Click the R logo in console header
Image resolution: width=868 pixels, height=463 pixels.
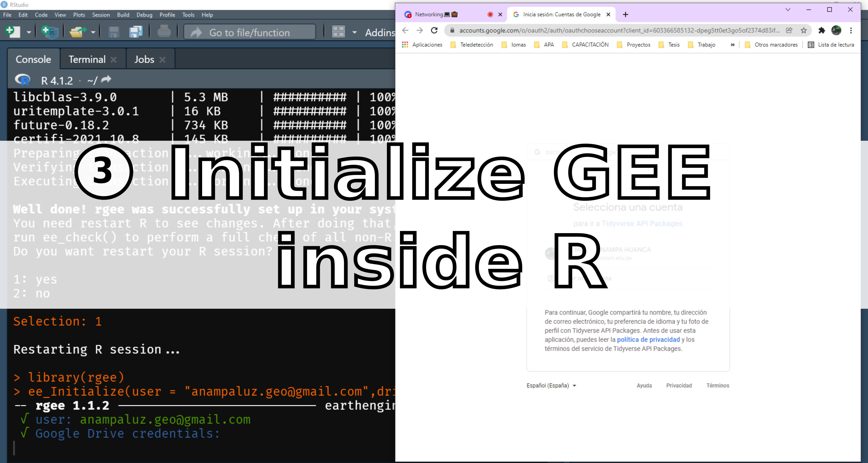pyautogui.click(x=23, y=80)
